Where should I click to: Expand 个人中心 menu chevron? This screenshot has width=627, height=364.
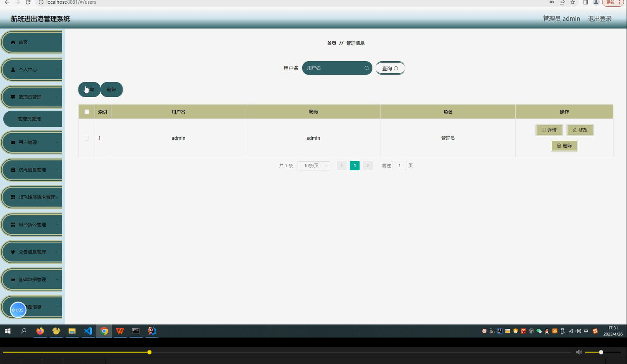pyautogui.click(x=57, y=69)
